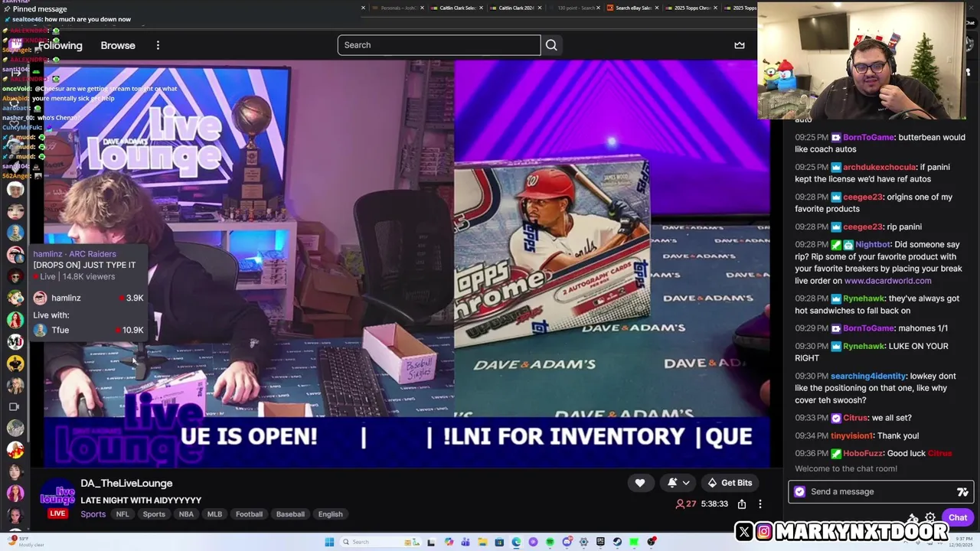The width and height of the screenshot is (980, 551).
Task: Open the stream's three-dot options menu
Action: tap(760, 504)
